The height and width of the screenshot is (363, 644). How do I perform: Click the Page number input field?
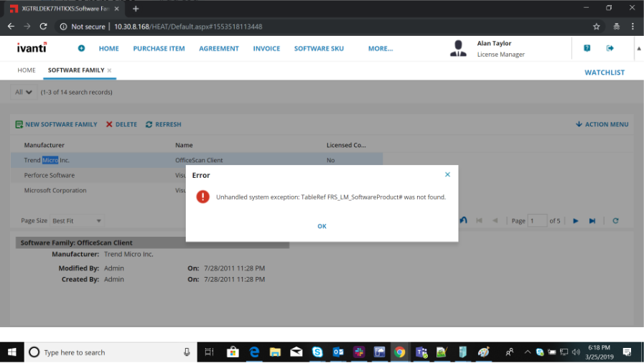537,221
